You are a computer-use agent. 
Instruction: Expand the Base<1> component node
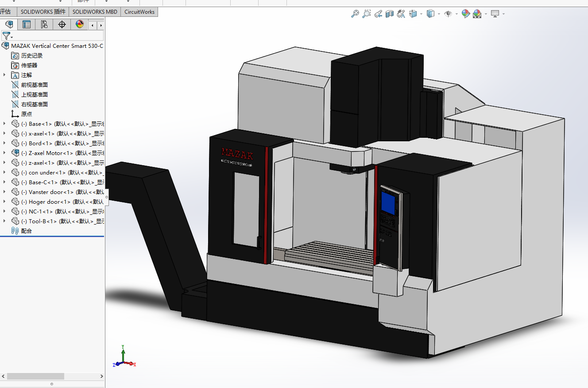[4, 124]
